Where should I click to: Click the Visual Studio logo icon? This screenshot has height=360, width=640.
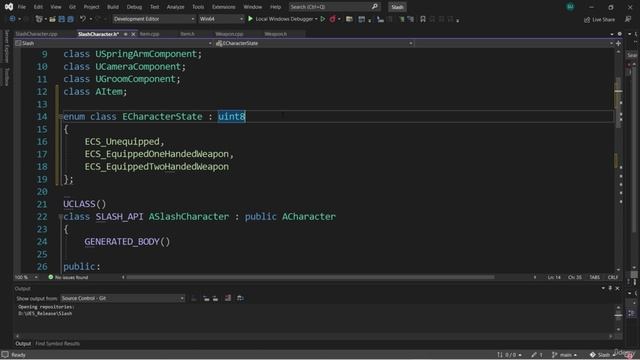coord(9,7)
